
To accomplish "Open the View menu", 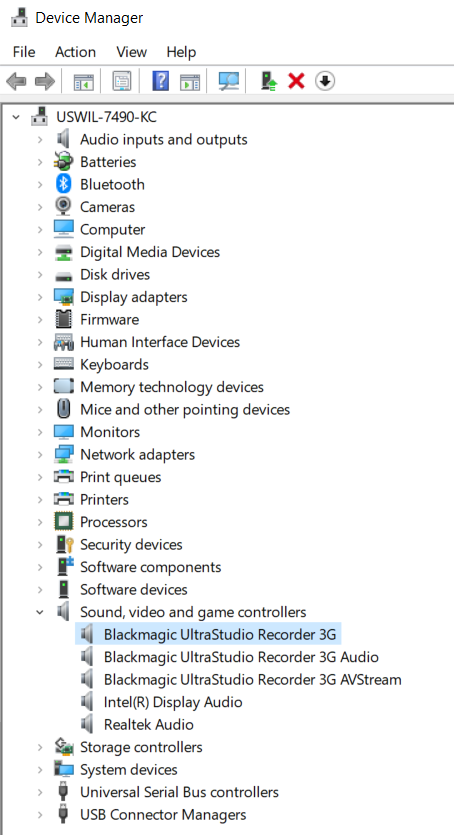I will [131, 52].
